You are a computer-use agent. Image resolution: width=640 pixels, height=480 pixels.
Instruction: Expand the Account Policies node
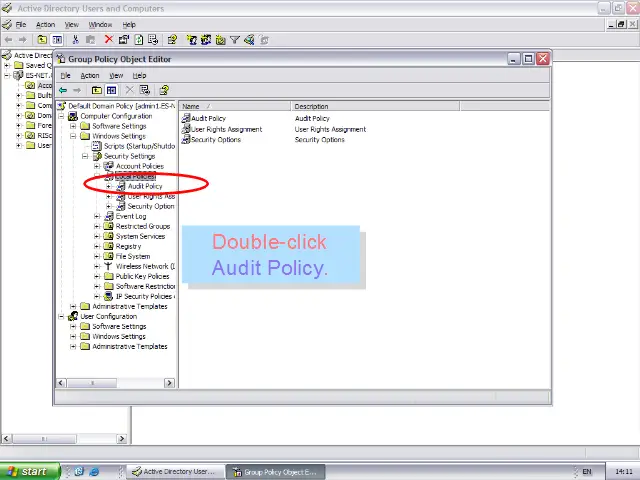(x=97, y=166)
